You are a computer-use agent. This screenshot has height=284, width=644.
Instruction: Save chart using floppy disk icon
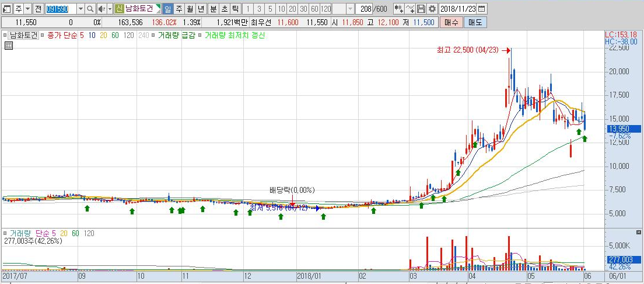click(421, 9)
